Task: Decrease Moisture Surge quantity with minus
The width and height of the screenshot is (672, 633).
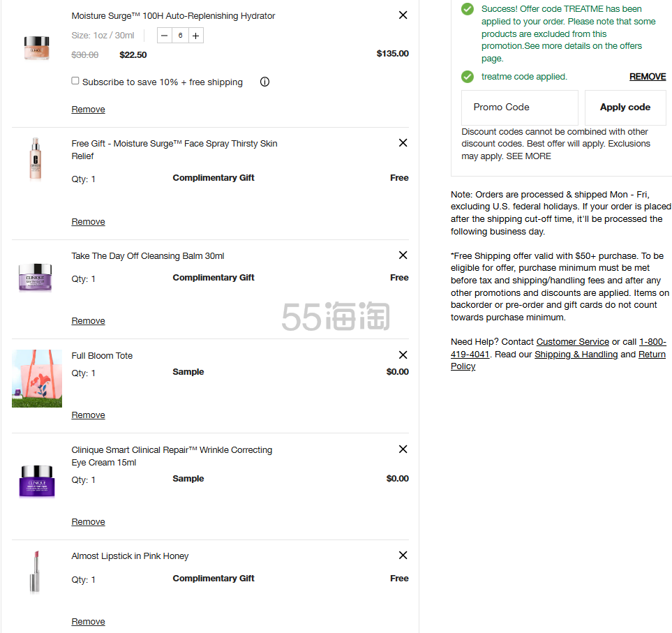Action: (x=165, y=36)
